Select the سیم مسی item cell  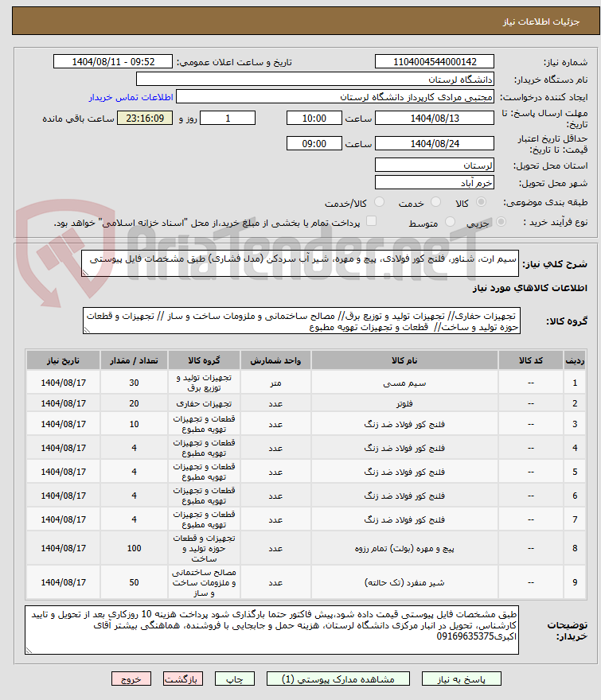point(404,383)
